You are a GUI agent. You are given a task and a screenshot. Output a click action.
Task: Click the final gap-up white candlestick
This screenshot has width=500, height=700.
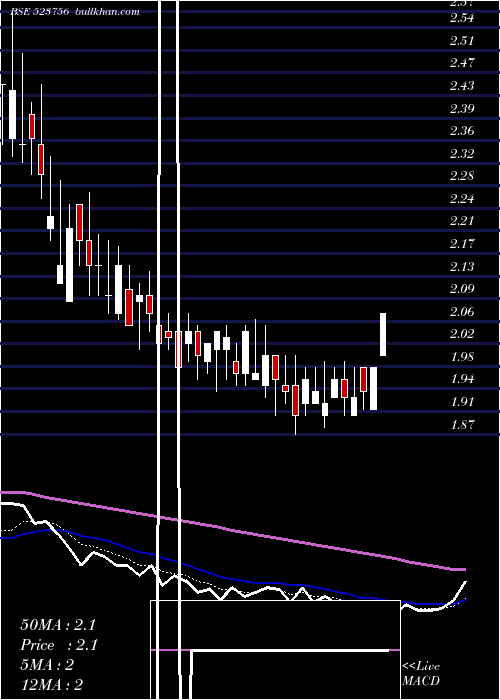pyautogui.click(x=383, y=334)
